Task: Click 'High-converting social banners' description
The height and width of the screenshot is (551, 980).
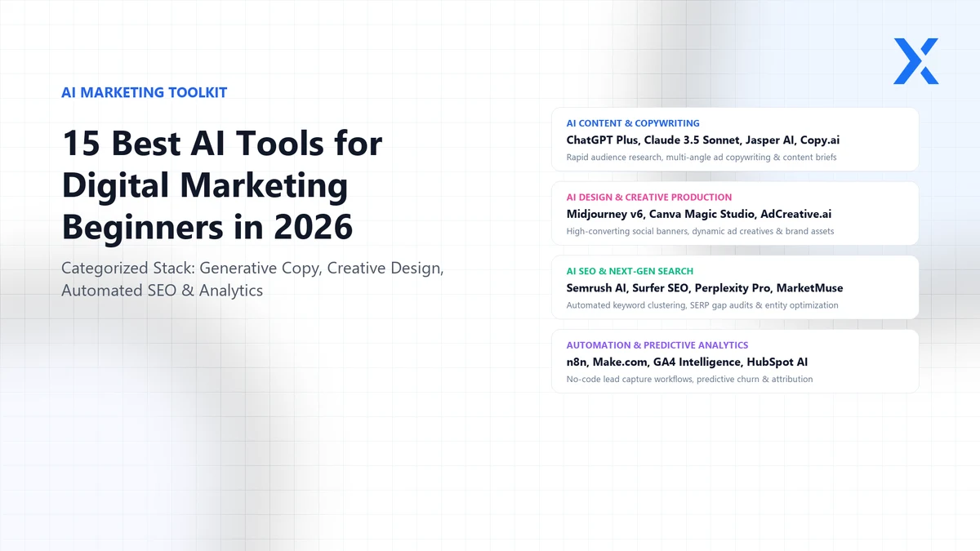Action: tap(700, 231)
